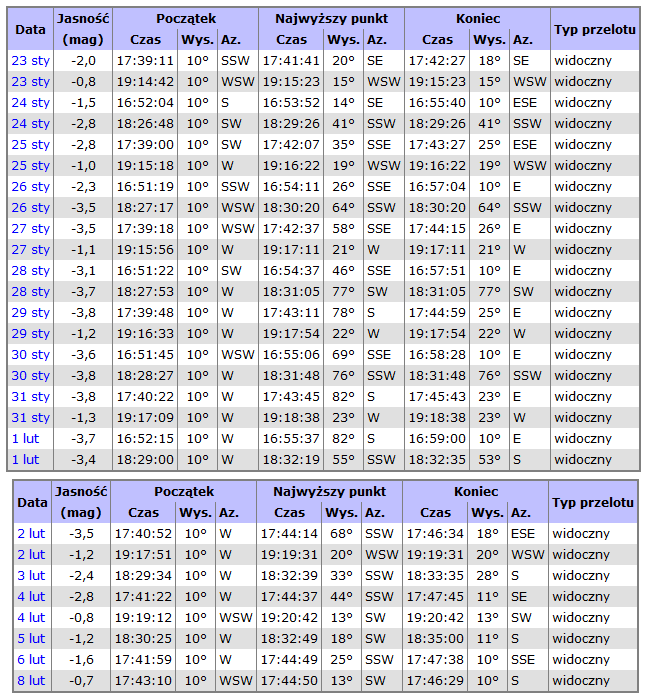Open the 23 sty link with brightness -2,0
Viewport: 647px width, 699px height.
(x=30, y=60)
